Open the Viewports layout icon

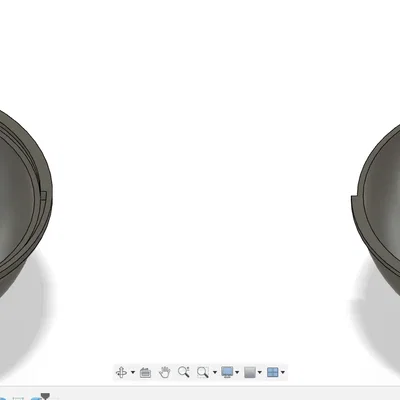pyautogui.click(x=273, y=372)
